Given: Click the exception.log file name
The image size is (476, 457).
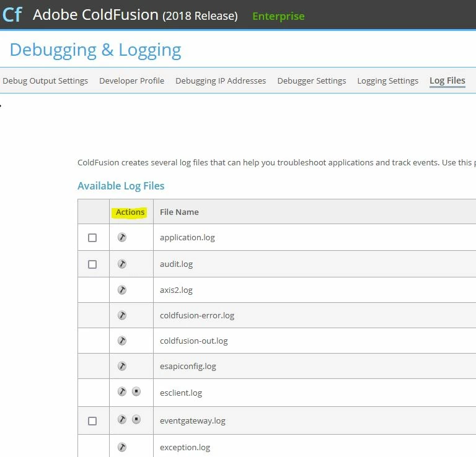Looking at the screenshot, I should [185, 448].
